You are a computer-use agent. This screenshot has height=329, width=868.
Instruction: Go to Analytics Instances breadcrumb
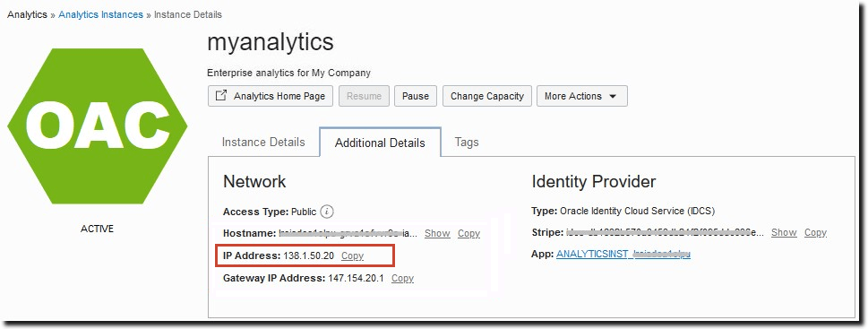pyautogui.click(x=100, y=14)
